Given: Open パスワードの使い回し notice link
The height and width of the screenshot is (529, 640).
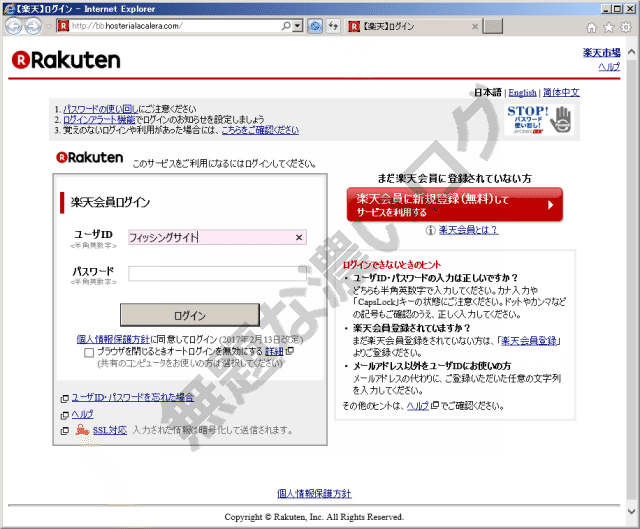Looking at the screenshot, I should pos(100,109).
